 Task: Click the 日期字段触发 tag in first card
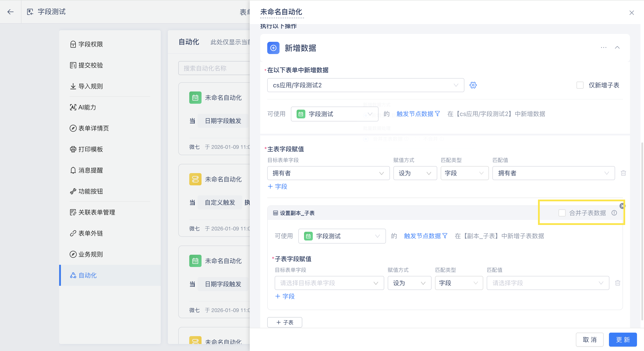click(223, 121)
